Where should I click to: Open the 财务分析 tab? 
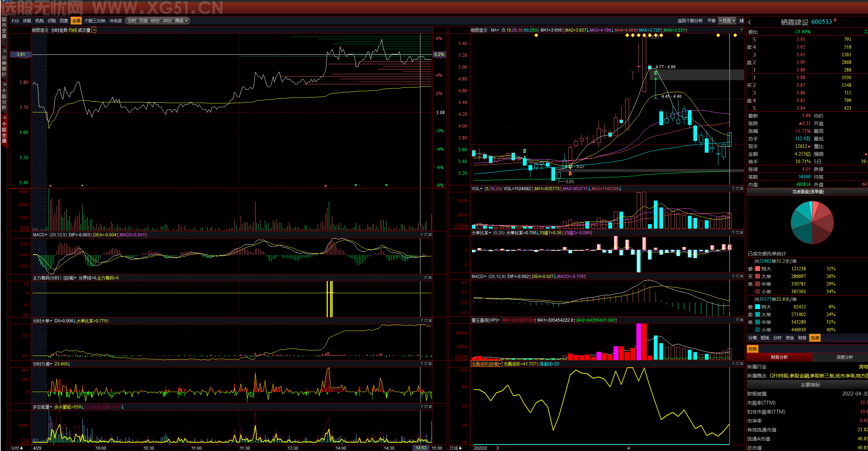(x=779, y=357)
